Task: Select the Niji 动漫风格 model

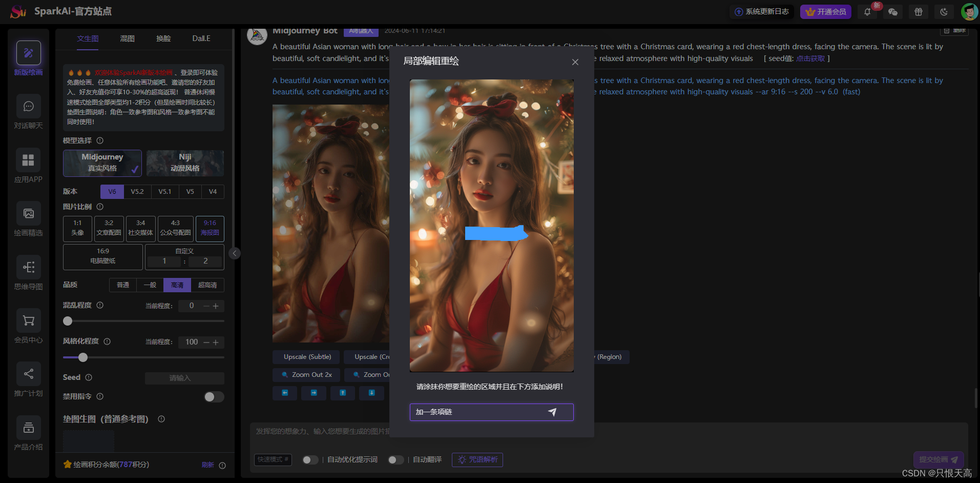Action: click(185, 163)
